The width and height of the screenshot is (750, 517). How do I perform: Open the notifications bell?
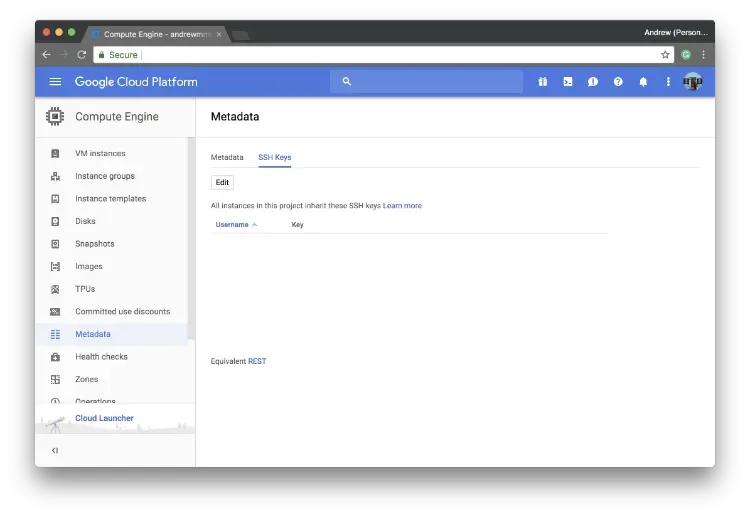point(643,82)
